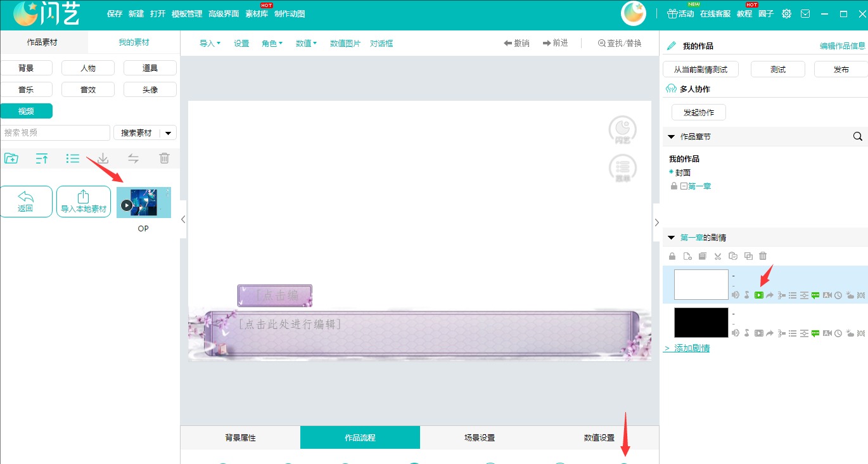The width and height of the screenshot is (868, 464).
Task: Search chapters with the magnifier icon
Action: [858, 136]
